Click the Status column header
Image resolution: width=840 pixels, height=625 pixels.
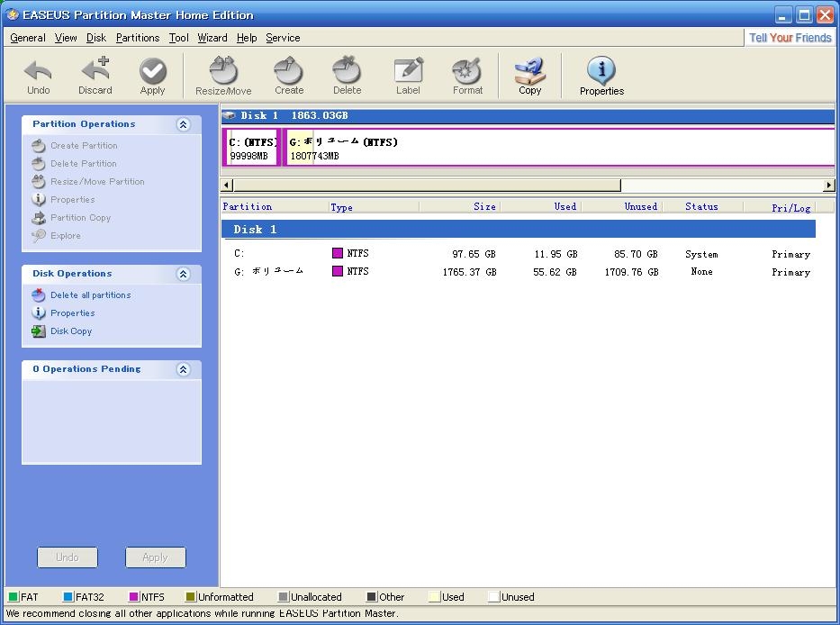pos(703,207)
